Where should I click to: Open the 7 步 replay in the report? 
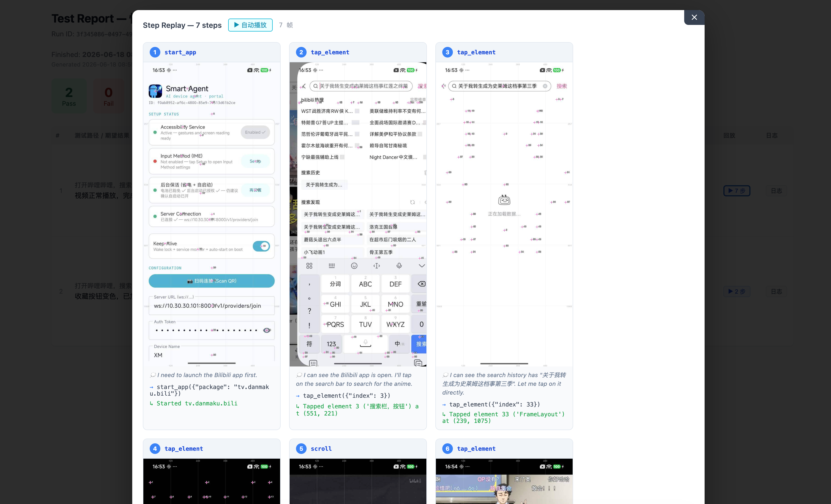pos(737,191)
